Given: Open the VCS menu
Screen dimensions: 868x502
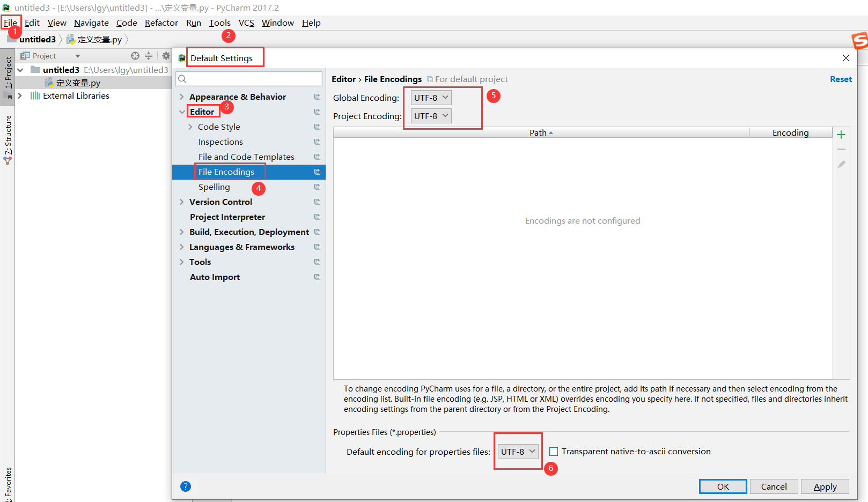Looking at the screenshot, I should (246, 23).
